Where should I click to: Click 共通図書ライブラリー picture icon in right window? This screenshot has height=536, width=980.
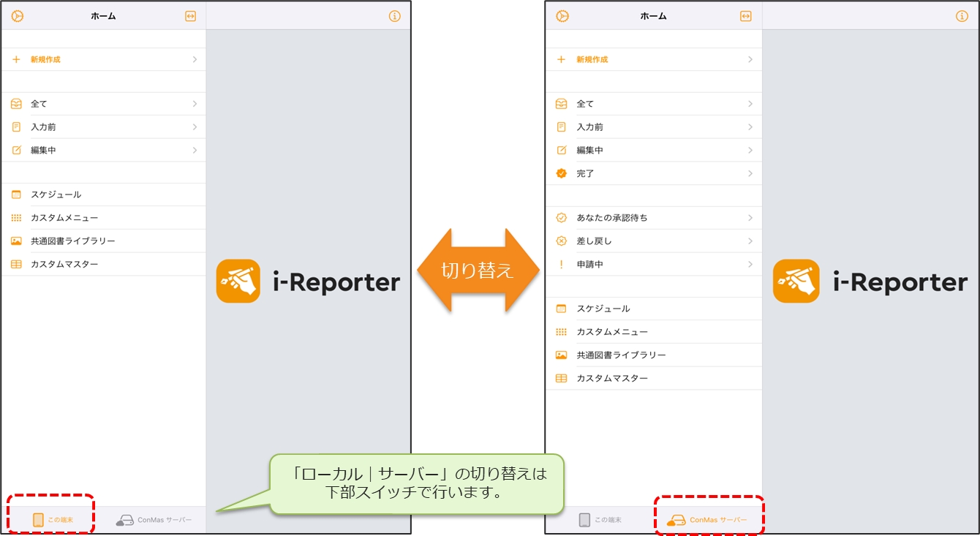[562, 355]
